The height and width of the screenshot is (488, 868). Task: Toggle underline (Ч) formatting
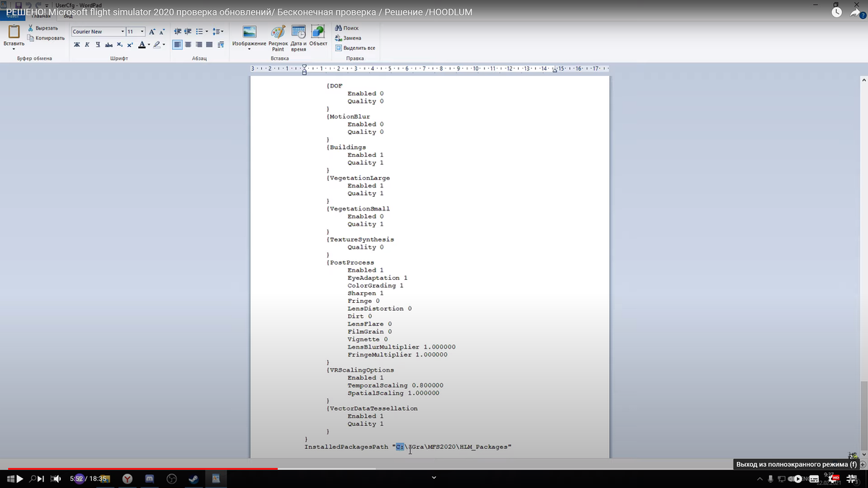tap(98, 44)
